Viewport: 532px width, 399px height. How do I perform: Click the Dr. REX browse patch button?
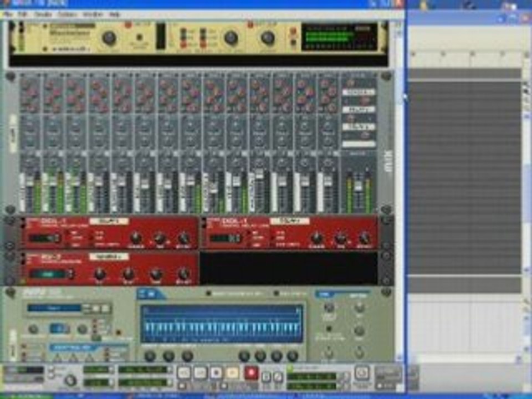tap(96, 309)
